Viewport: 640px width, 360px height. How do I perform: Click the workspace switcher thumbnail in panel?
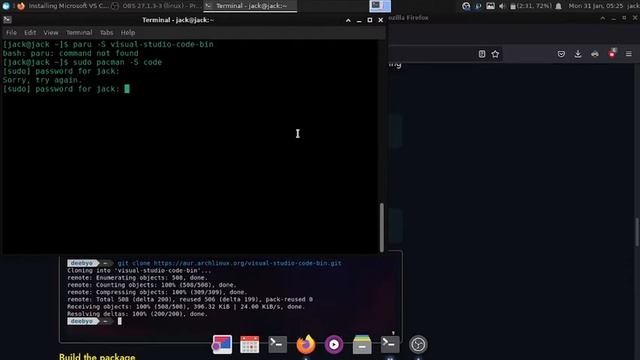point(380,6)
